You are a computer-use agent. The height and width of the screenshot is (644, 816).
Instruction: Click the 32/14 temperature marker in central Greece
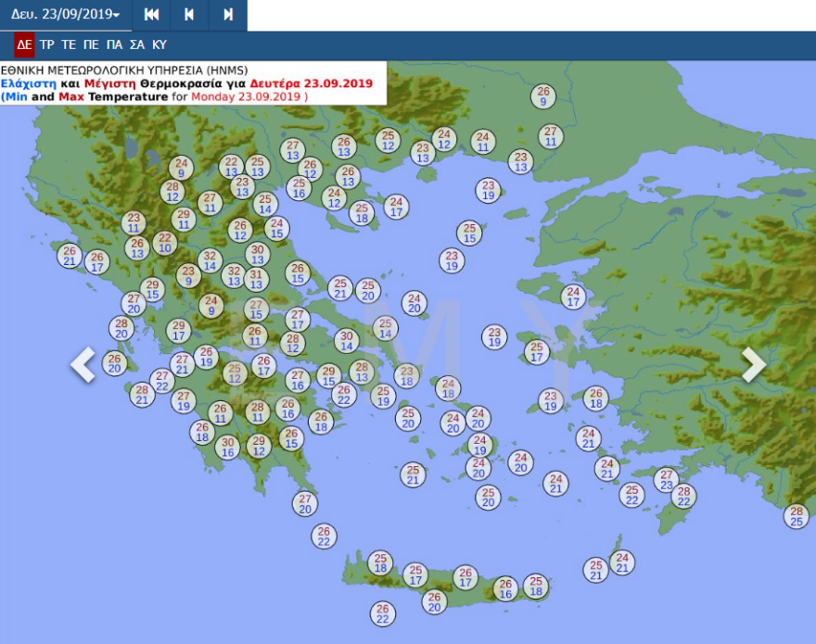210,260
